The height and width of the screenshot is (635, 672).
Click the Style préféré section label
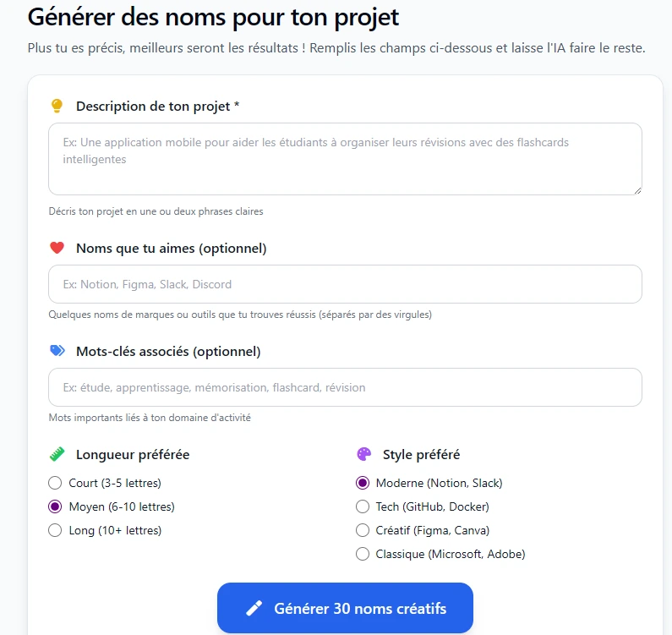tap(421, 454)
